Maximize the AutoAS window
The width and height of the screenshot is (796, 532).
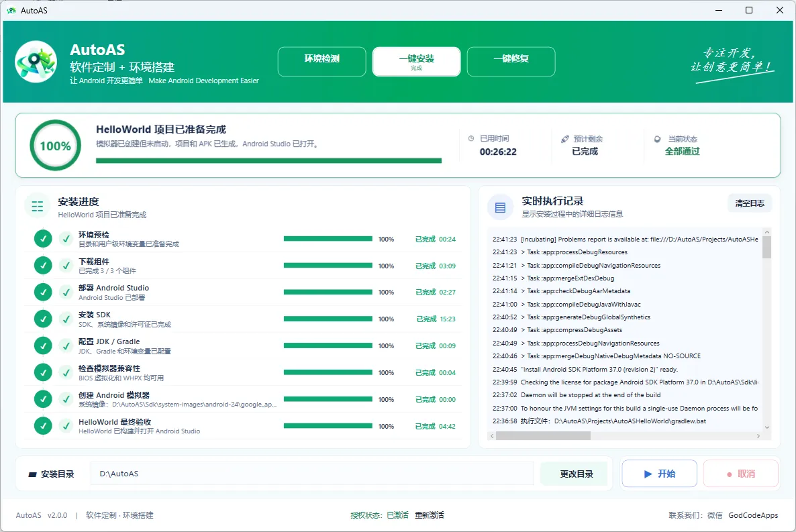(x=749, y=10)
